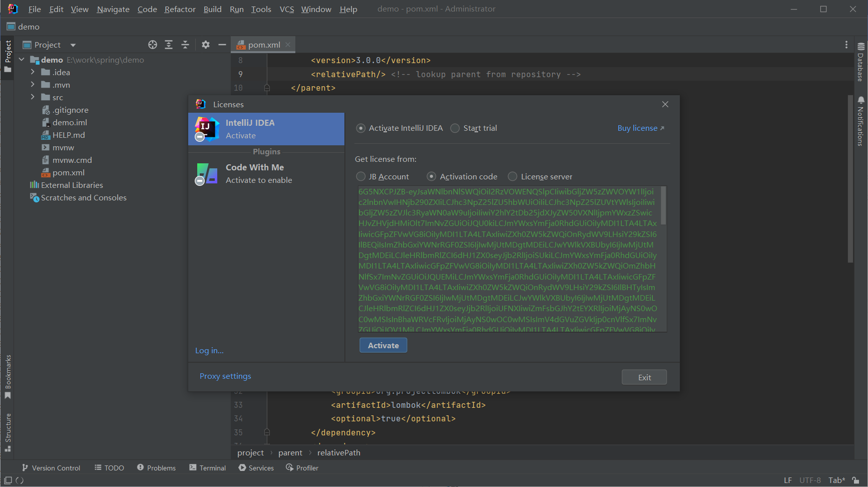Expand the .idea folder
The image size is (868, 487).
33,72
